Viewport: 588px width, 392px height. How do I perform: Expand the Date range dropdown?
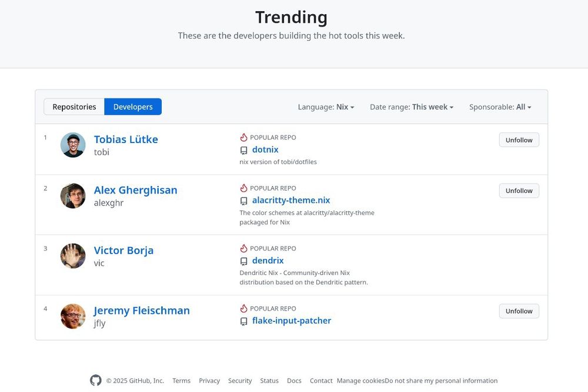(x=412, y=107)
